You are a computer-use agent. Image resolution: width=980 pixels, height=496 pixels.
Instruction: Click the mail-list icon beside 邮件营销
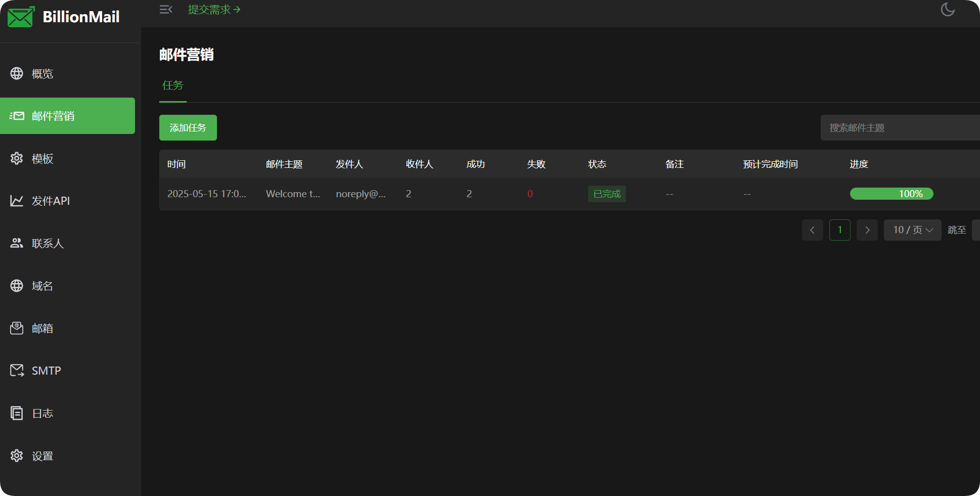coord(17,116)
